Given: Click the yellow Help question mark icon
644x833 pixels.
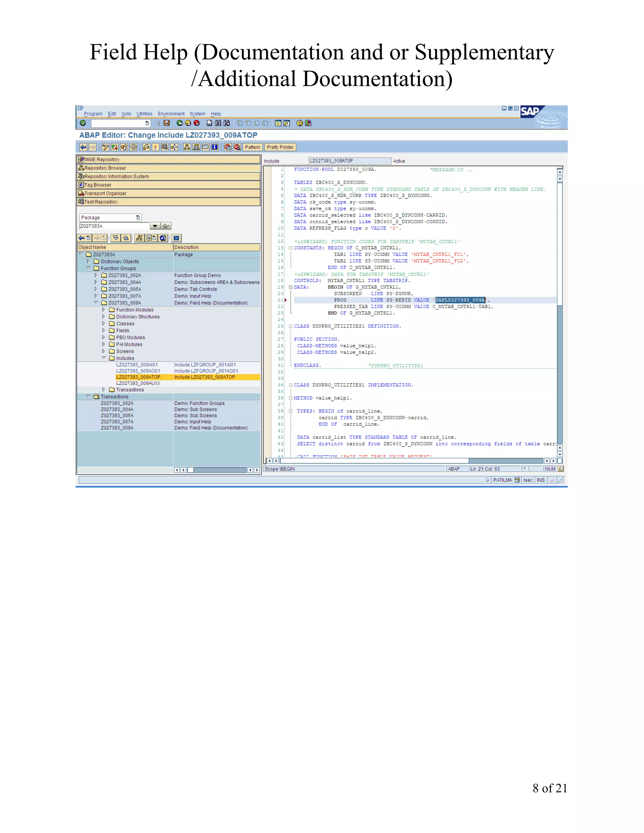Looking at the screenshot, I should tap(299, 123).
